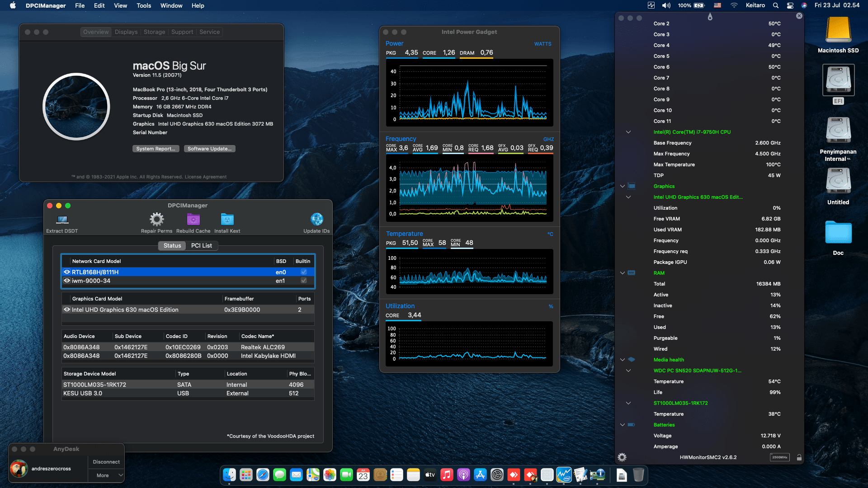Click the Software Update button
868x488 pixels.
[x=210, y=149]
